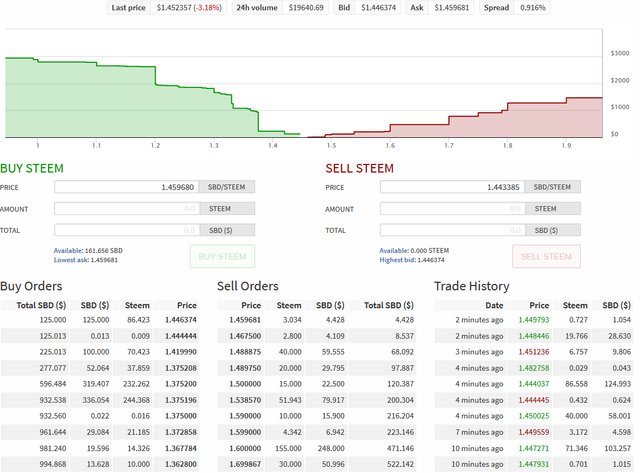Select sell order at price 1.599000
Screen dimensions: 640x473
pyautogui.click(x=317, y=432)
